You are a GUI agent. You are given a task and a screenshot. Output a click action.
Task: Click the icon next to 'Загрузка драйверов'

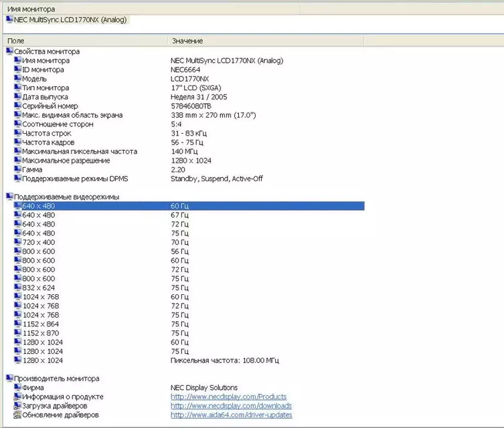(17, 405)
